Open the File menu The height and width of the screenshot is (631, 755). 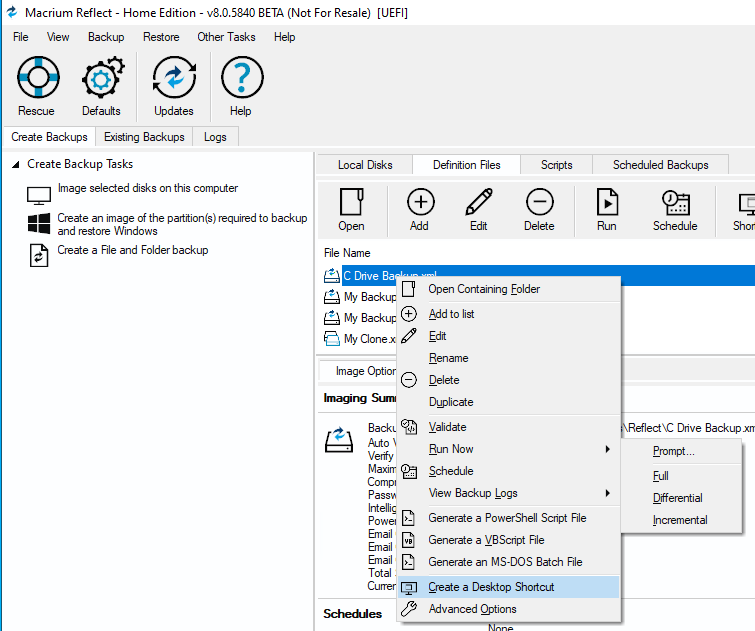pyautogui.click(x=21, y=37)
